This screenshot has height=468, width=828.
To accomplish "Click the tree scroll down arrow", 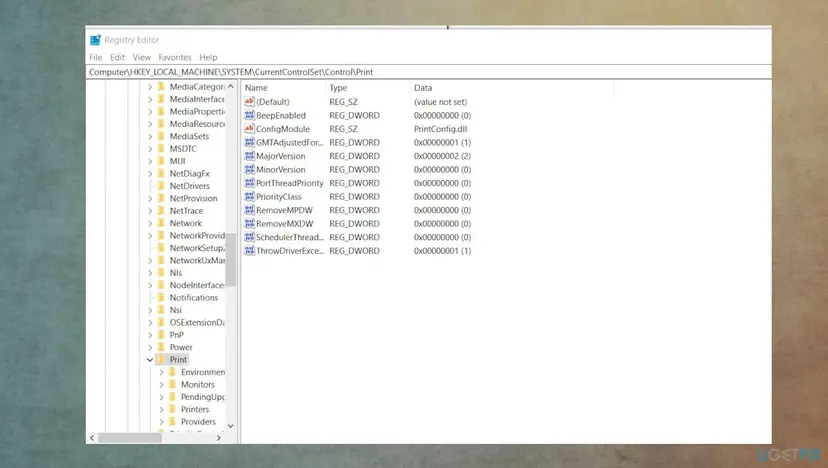I will [231, 426].
